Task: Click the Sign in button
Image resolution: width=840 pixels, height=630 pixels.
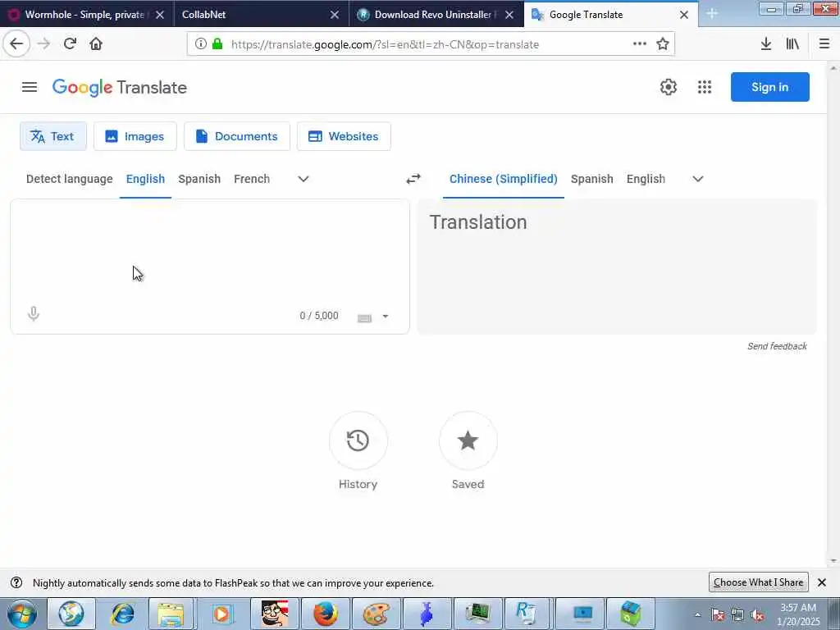Action: pyautogui.click(x=769, y=87)
